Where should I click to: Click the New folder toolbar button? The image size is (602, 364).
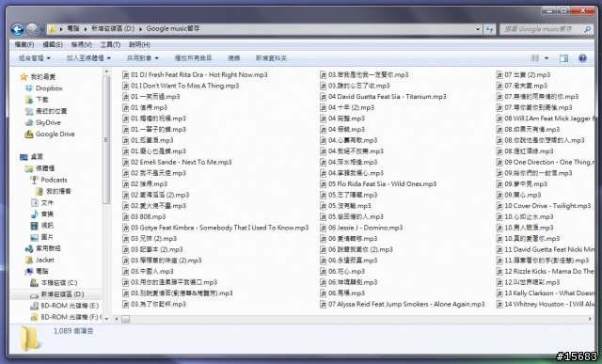click(x=272, y=58)
